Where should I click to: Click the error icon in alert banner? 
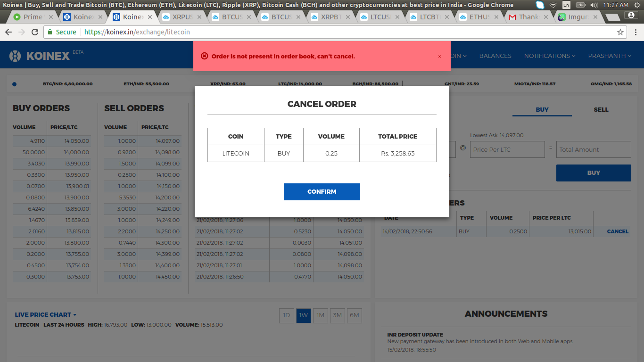click(204, 56)
